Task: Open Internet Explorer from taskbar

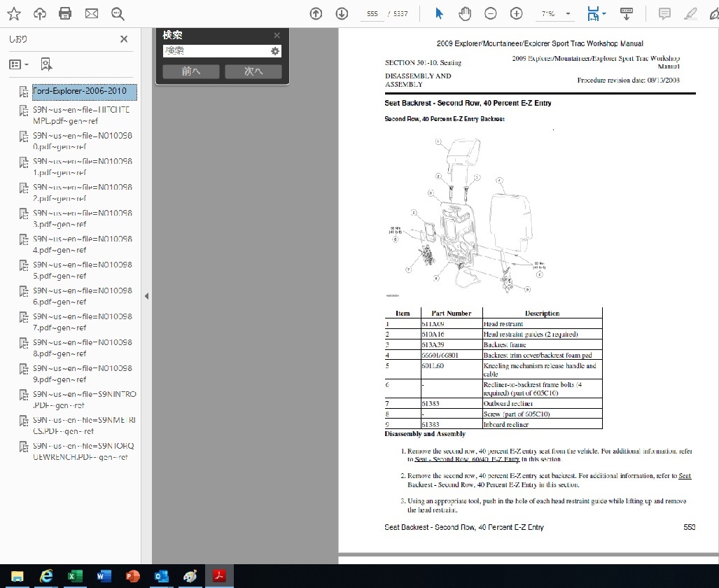Action: coord(46,576)
